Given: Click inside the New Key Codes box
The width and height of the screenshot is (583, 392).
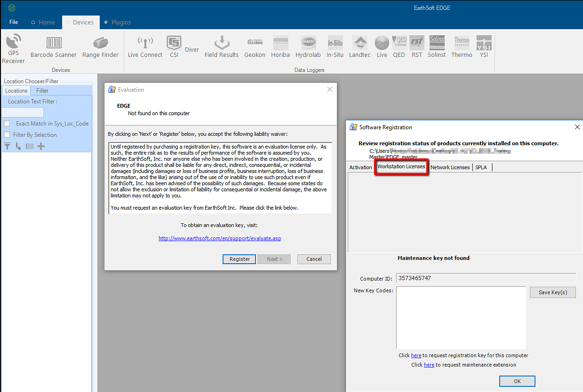Looking at the screenshot, I should pos(461,317).
